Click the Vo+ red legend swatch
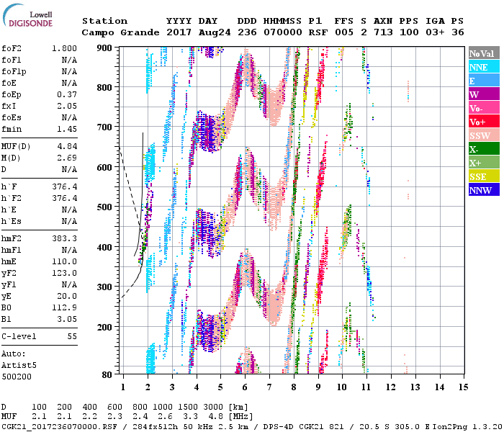 tap(484, 122)
